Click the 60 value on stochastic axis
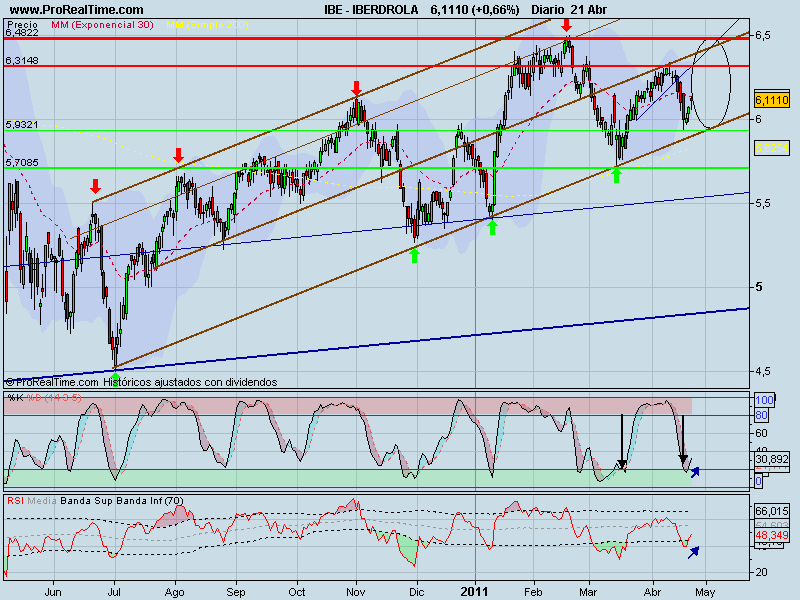800x600 pixels. pos(761,433)
